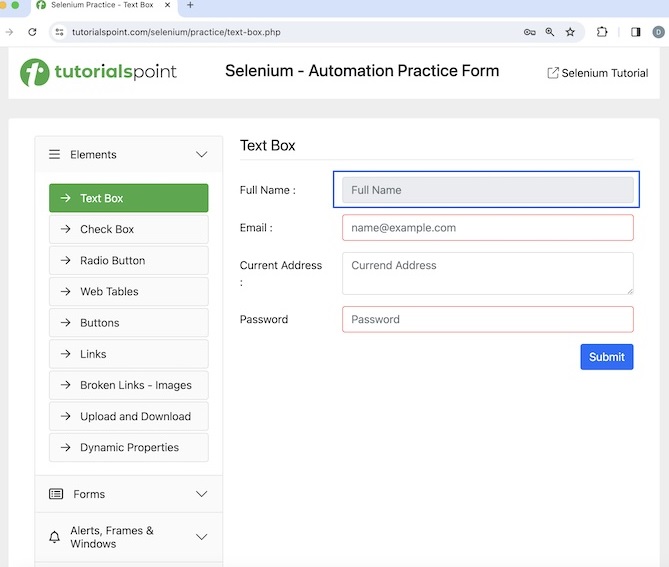Bookmark this page with the star icon
The image size is (669, 567).
point(570,32)
